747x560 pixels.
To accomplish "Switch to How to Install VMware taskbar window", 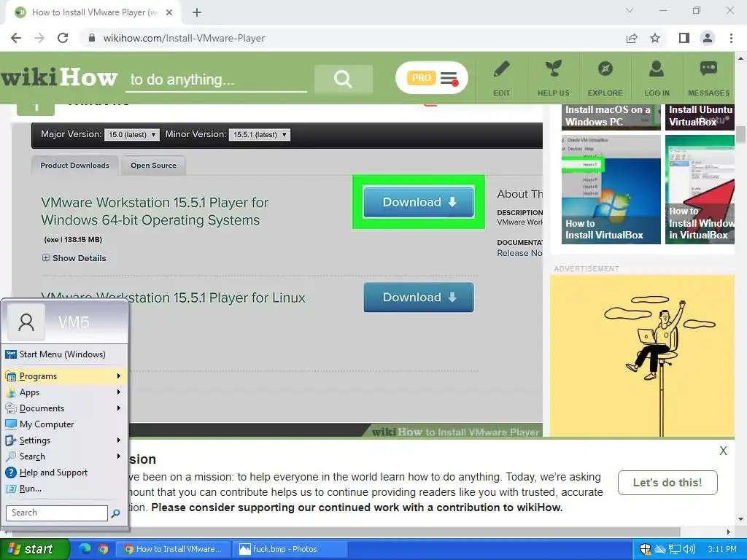I will point(174,549).
